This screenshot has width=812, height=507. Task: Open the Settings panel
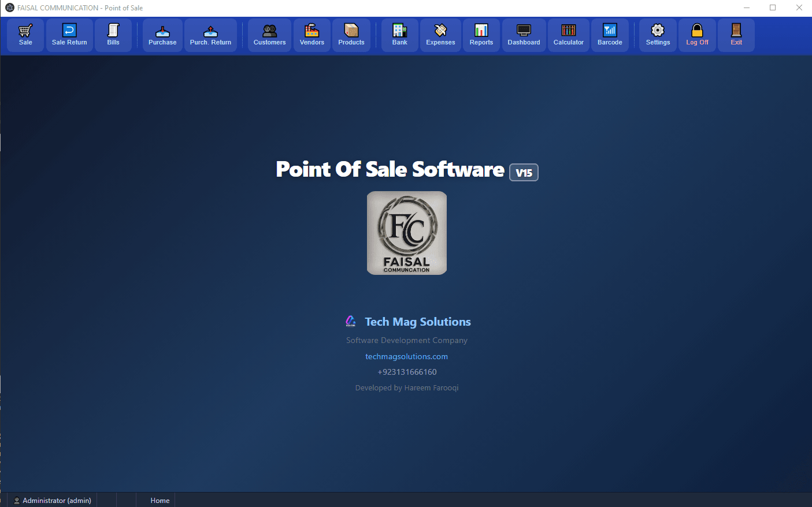pos(657,35)
